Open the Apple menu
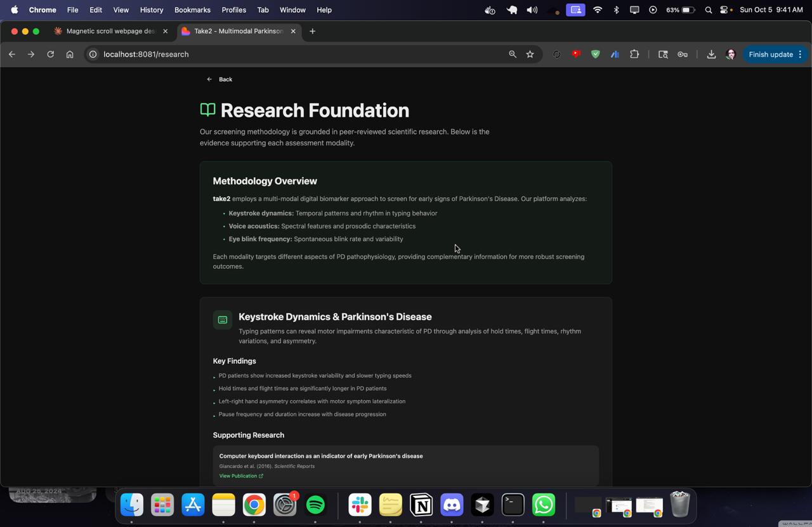The height and width of the screenshot is (527, 812). pyautogui.click(x=14, y=10)
